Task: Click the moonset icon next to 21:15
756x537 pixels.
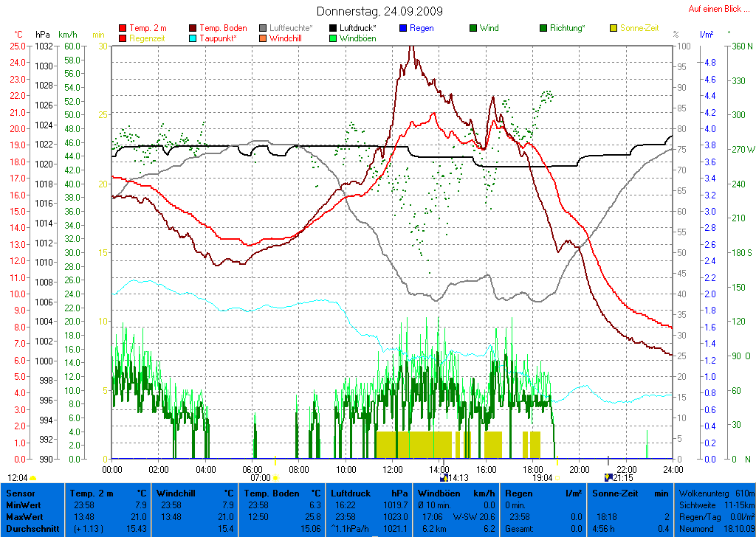Action: pyautogui.click(x=608, y=478)
